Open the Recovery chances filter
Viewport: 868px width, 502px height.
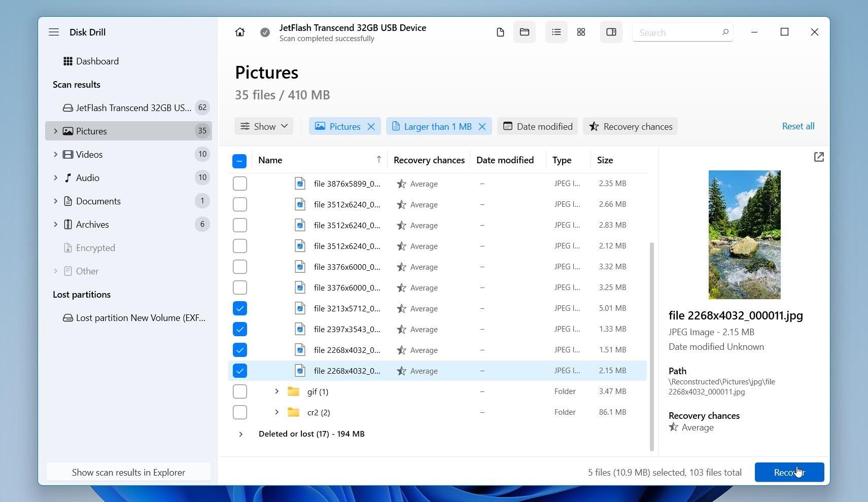coord(630,126)
